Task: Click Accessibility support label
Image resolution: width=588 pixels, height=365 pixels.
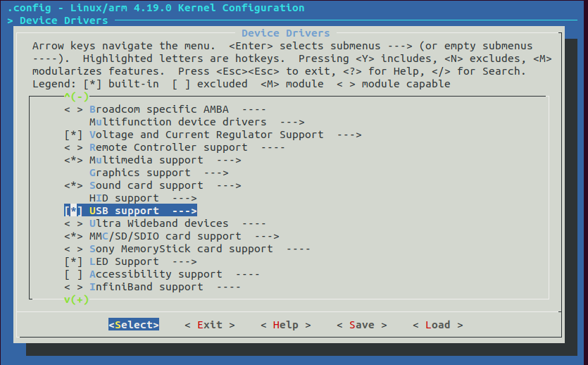Action: click(156, 275)
